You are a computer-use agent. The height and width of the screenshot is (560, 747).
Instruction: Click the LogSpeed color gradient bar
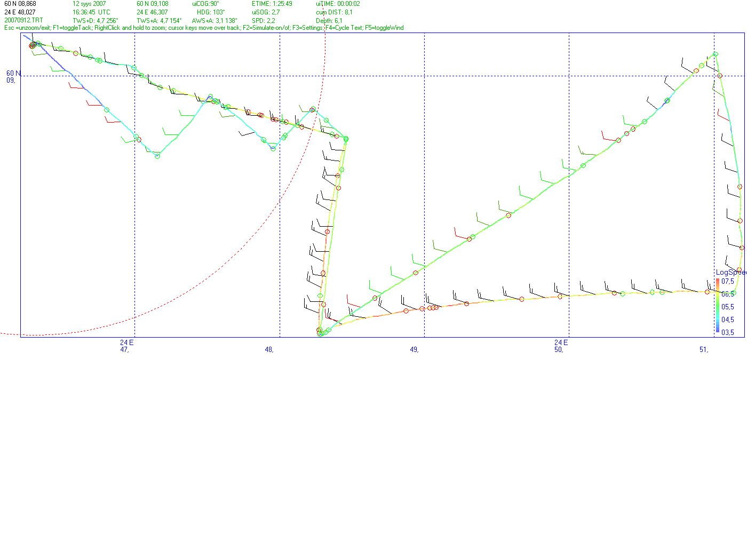(717, 306)
